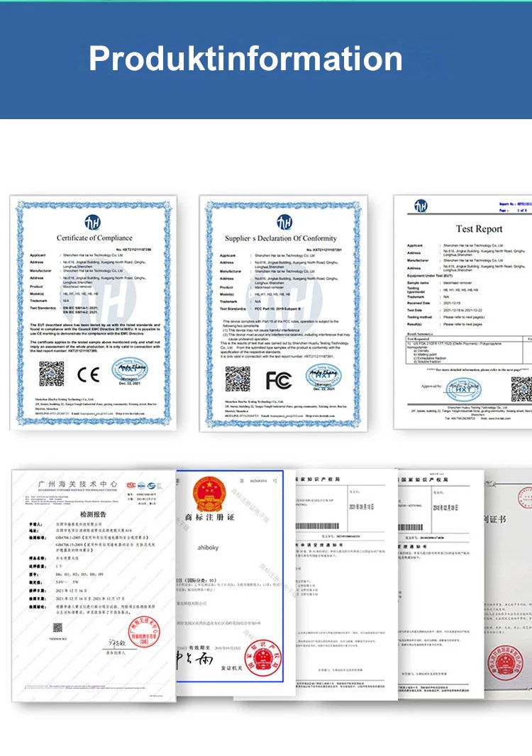Click the blue manager stamp beside FC logo
This screenshot has width=532, height=756.
323,377
